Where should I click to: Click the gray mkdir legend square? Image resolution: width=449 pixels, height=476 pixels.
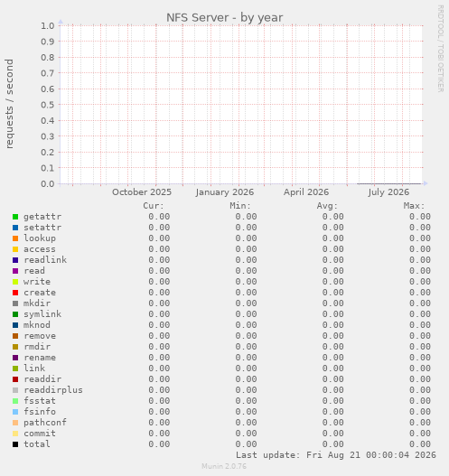pos(15,303)
